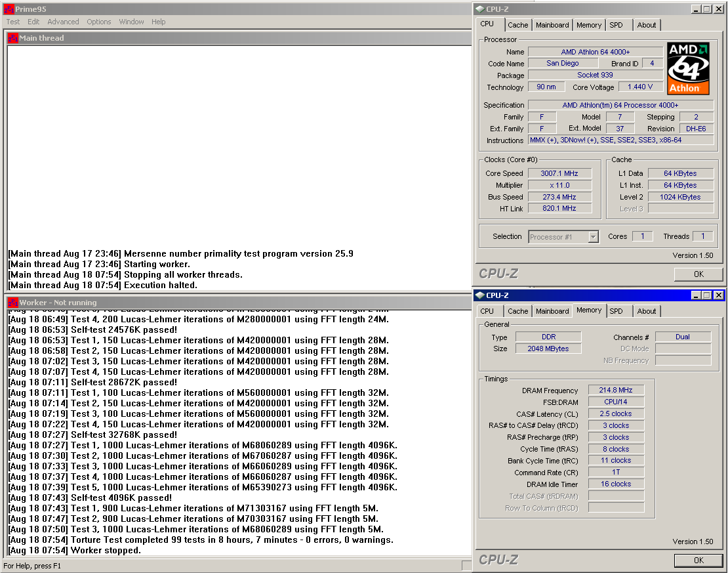Image resolution: width=728 pixels, height=573 pixels.
Task: Switch to Memory tab in top CPU-Z window
Action: click(x=589, y=25)
